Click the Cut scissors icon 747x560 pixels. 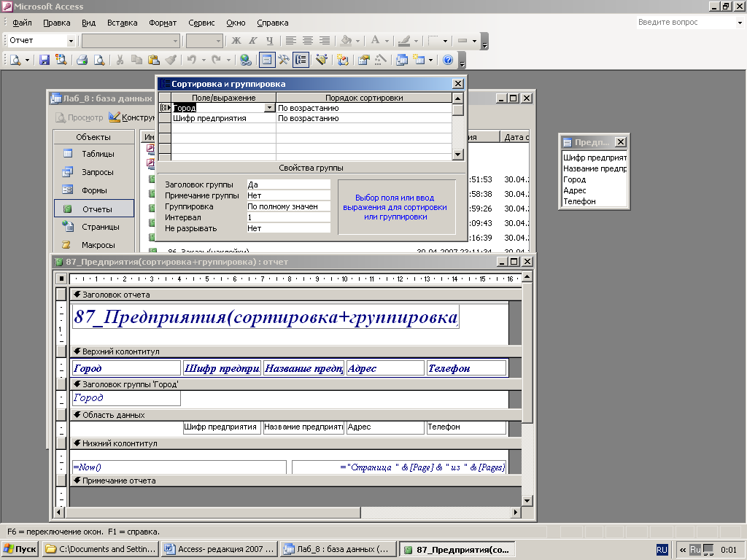click(x=120, y=60)
